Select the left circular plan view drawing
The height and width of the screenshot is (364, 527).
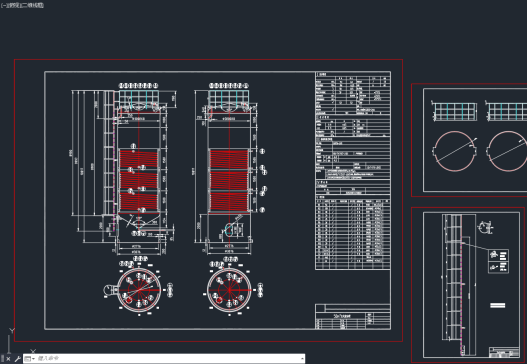(139, 290)
